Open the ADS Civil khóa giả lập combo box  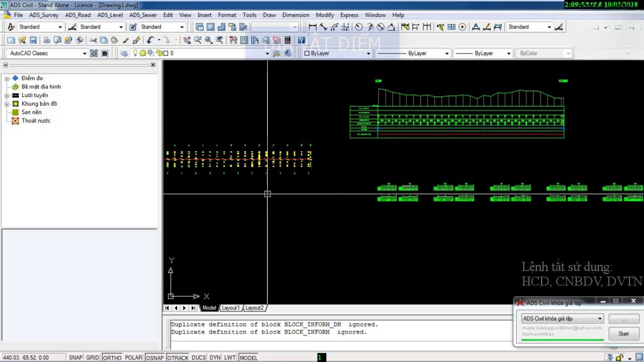click(x=562, y=319)
